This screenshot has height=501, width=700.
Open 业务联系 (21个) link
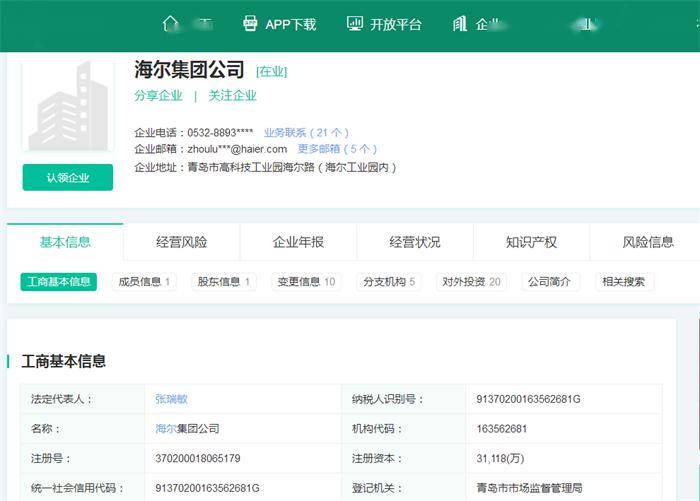[306, 133]
